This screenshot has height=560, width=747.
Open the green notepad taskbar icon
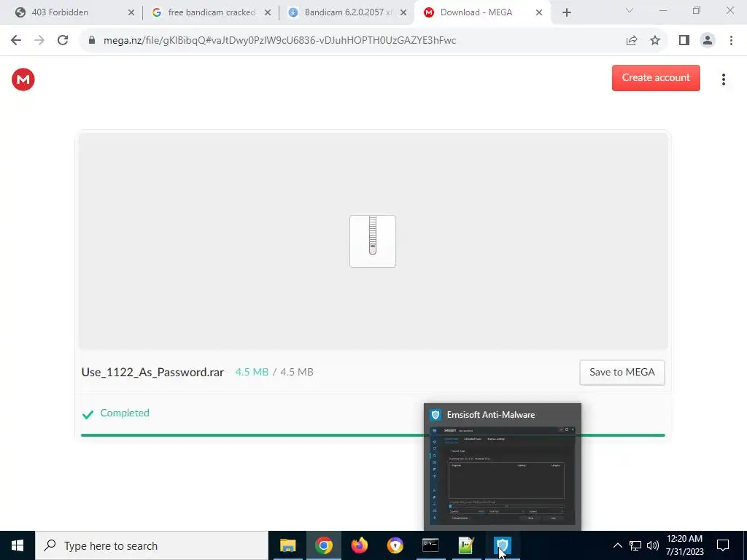click(466, 545)
